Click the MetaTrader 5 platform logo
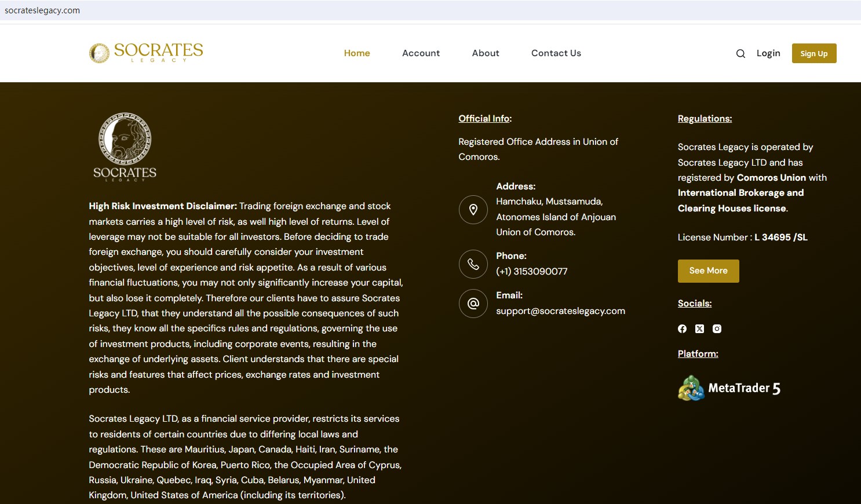The width and height of the screenshot is (861, 504). coord(729,388)
